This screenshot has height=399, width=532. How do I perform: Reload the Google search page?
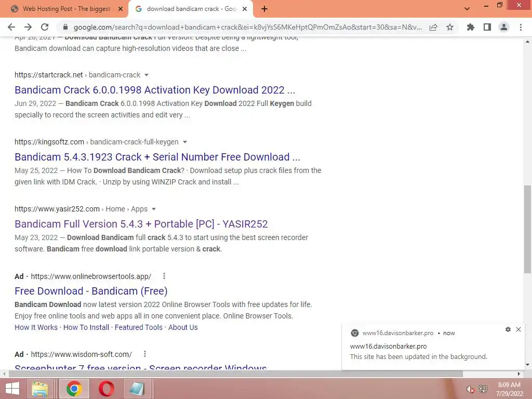[x=45, y=27]
